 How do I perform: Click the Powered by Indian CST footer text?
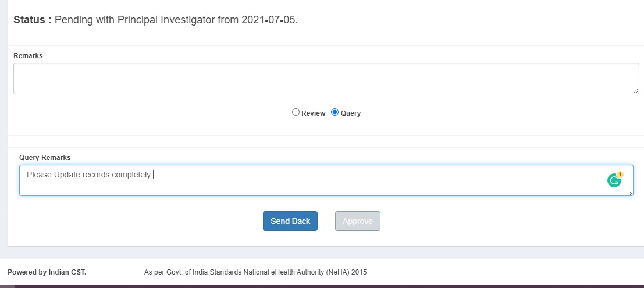pos(47,272)
